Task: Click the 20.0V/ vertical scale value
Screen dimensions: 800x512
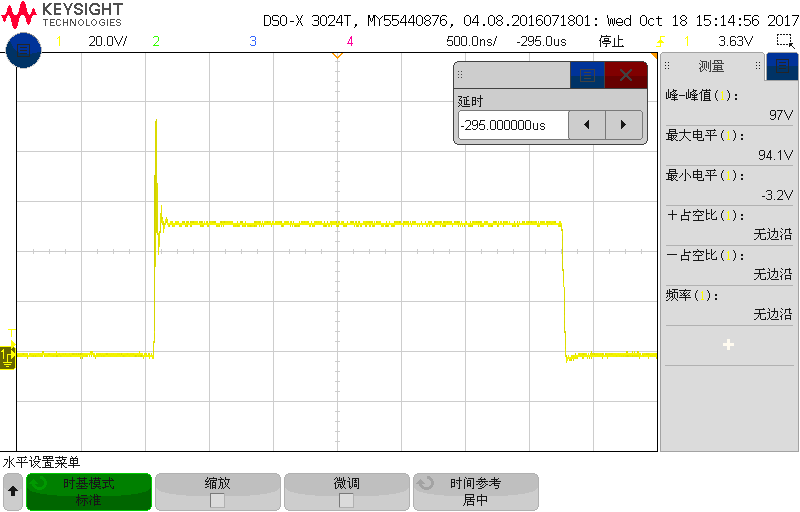Action: pyautogui.click(x=108, y=41)
